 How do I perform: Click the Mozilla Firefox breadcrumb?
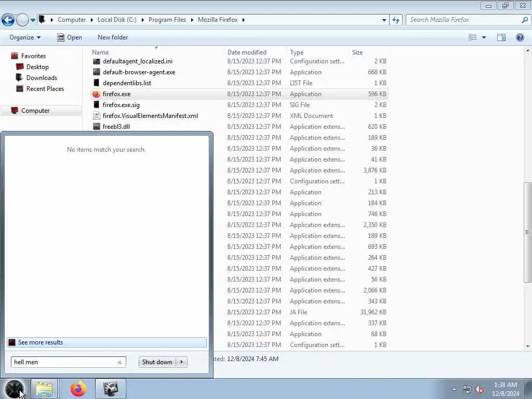218,20
